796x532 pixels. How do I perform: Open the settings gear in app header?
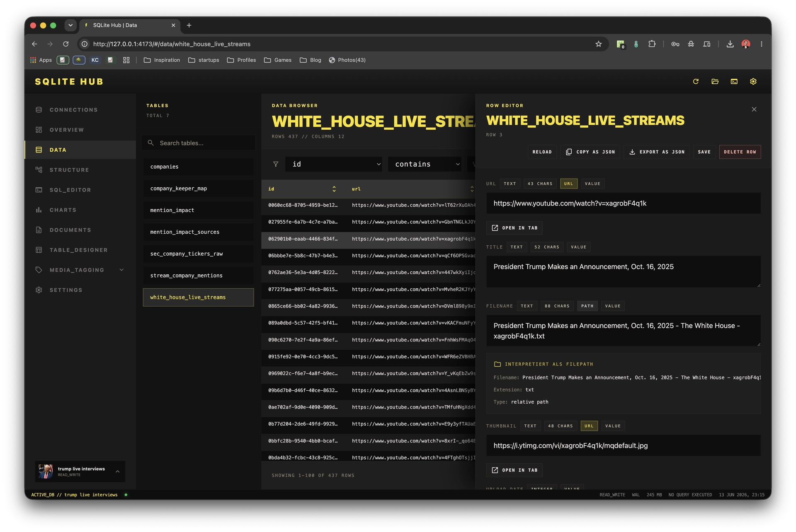tap(753, 82)
